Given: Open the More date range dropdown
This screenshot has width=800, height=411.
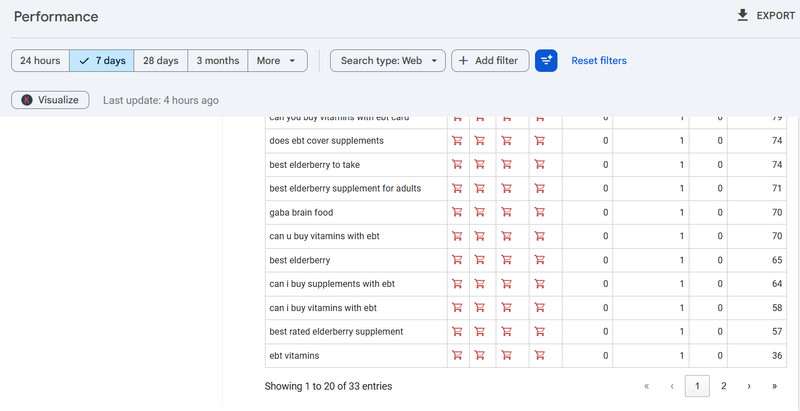Looking at the screenshot, I should coord(278,61).
